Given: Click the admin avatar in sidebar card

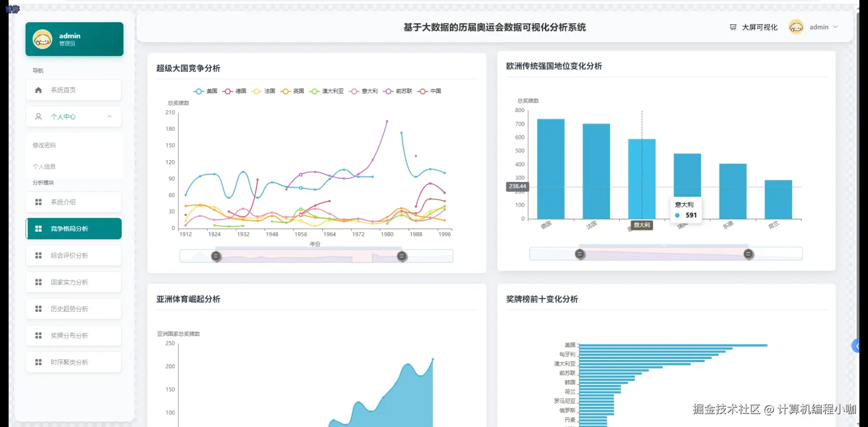Looking at the screenshot, I should 42,39.
